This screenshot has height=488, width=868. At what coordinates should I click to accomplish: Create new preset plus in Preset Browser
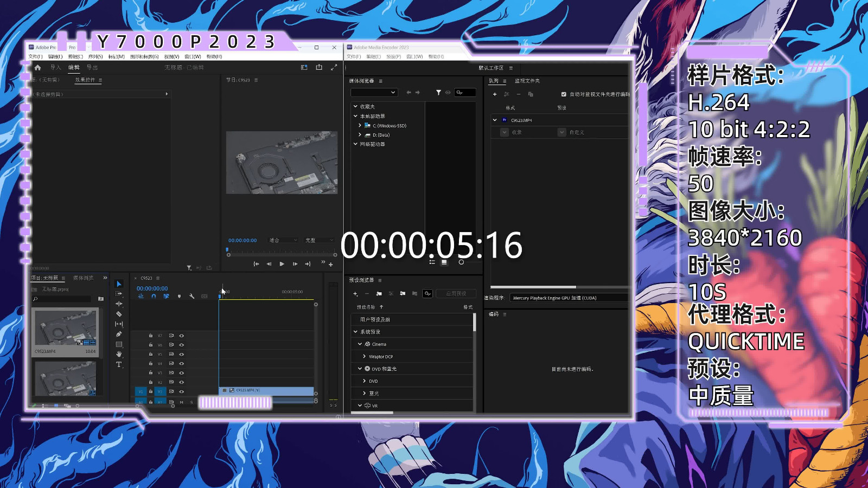pos(355,293)
